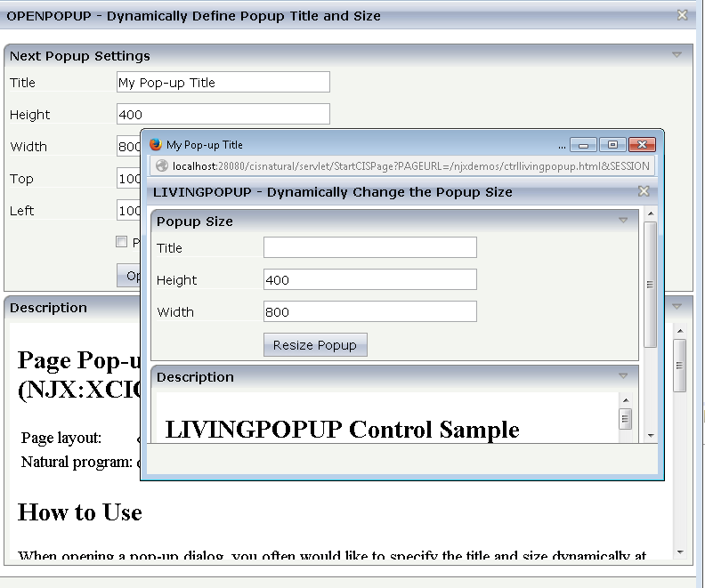Click the How to Use heading
705x588 pixels.
pyautogui.click(x=80, y=512)
